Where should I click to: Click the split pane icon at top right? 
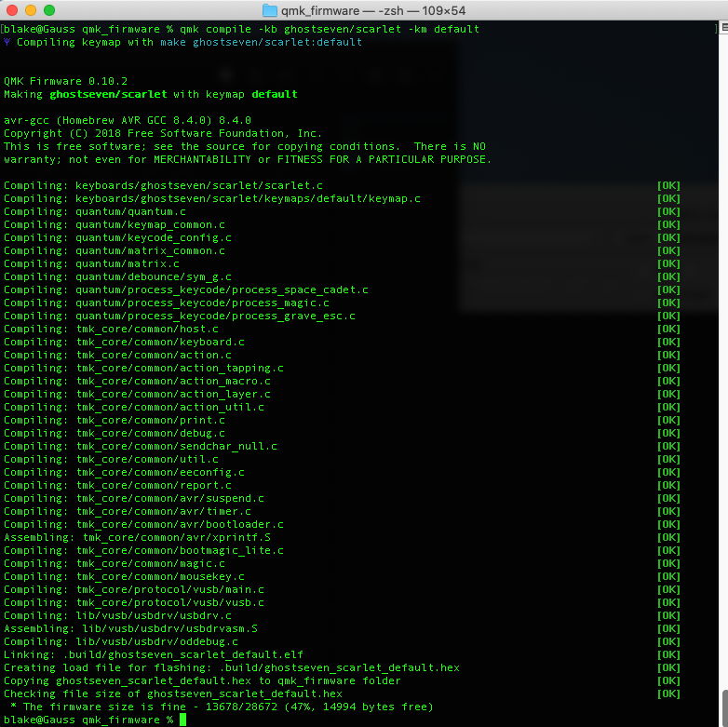(x=724, y=28)
